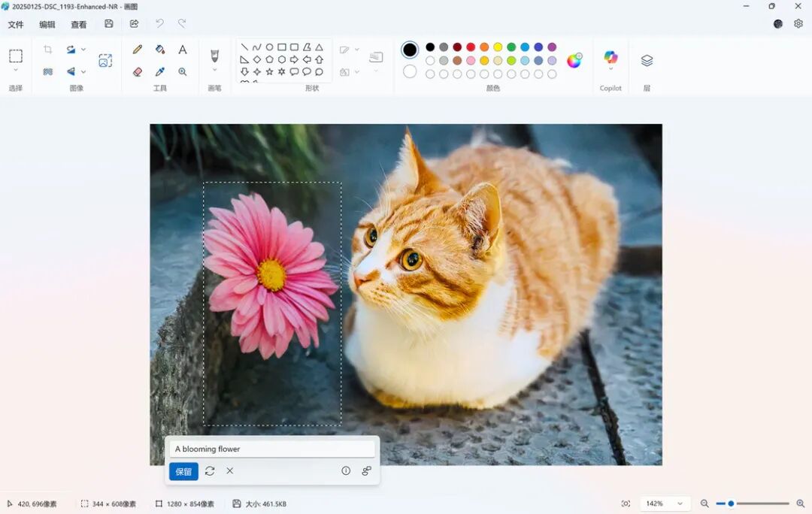The height and width of the screenshot is (514, 812).
Task: Open the Layers panel
Action: click(647, 61)
